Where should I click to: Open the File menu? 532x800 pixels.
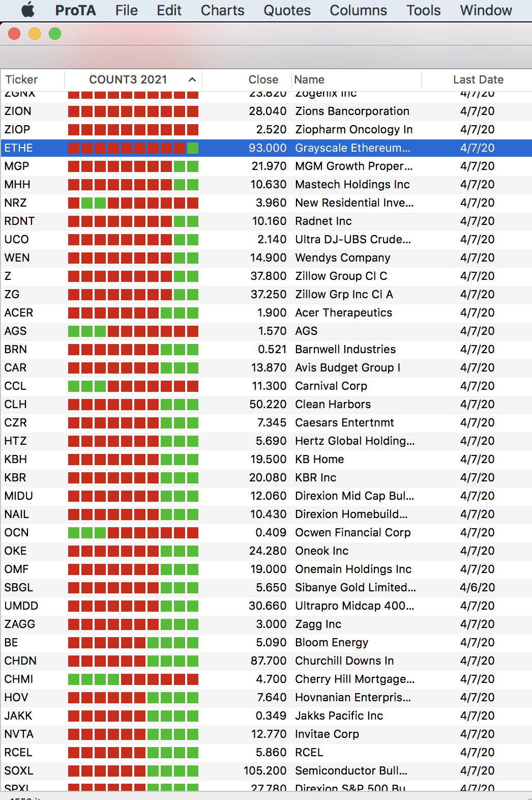tap(127, 10)
